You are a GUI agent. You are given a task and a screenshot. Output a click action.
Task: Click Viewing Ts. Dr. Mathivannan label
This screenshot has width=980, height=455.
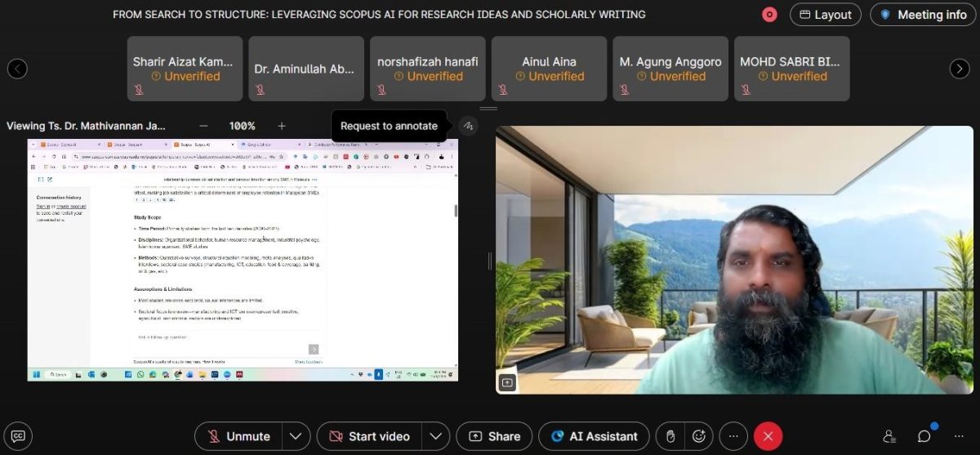click(x=86, y=126)
